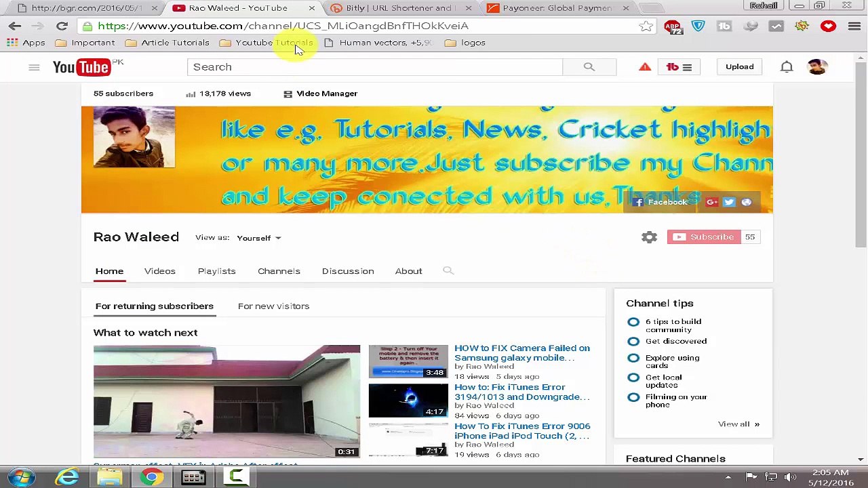Screen dimensions: 868x488
Task: Select the 'Get local updates' tip
Action: tap(654, 381)
